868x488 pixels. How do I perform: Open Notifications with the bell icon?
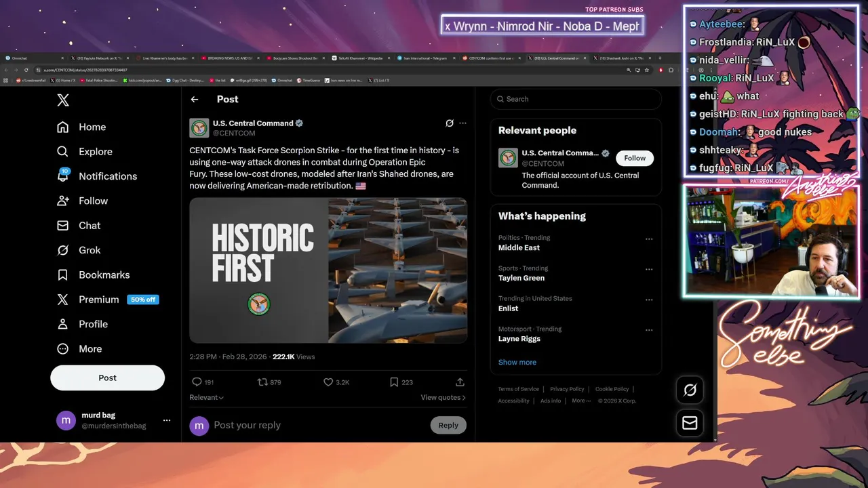(x=97, y=176)
